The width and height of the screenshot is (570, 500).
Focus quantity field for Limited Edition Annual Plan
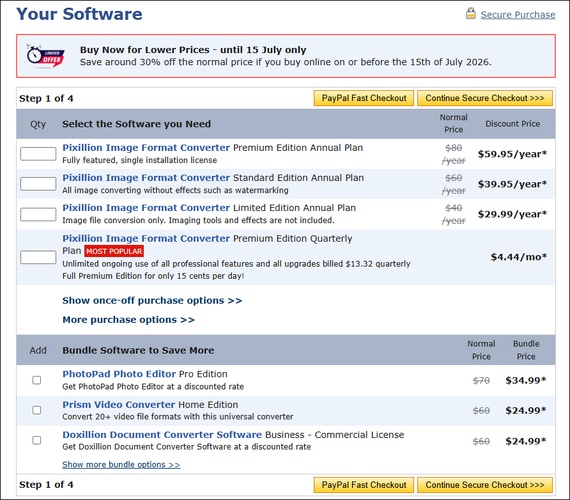38,215
